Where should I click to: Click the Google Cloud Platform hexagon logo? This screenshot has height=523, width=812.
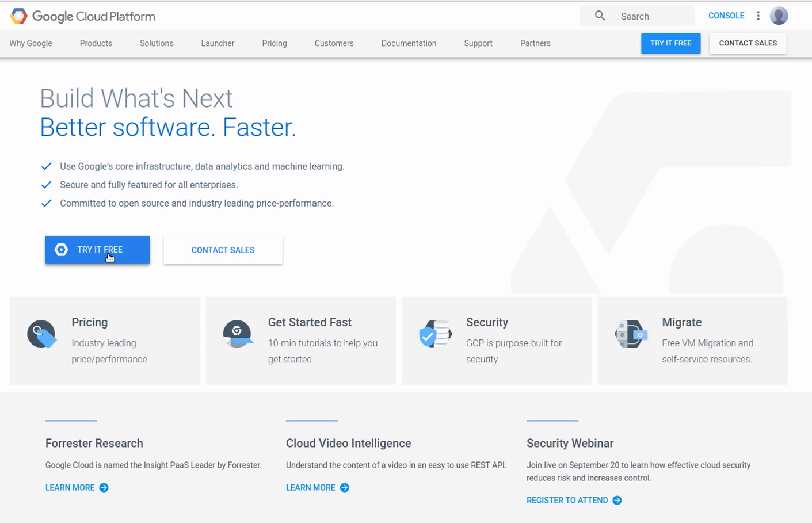click(18, 16)
